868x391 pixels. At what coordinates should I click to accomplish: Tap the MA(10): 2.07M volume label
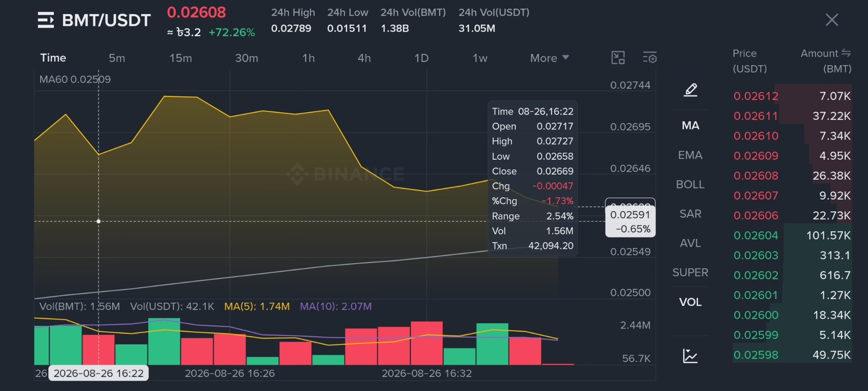[336, 306]
